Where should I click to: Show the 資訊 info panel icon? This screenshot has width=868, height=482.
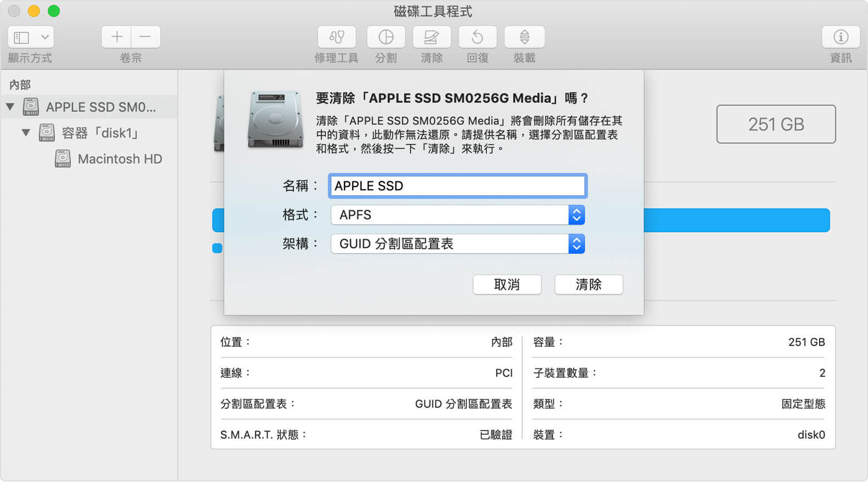click(841, 37)
